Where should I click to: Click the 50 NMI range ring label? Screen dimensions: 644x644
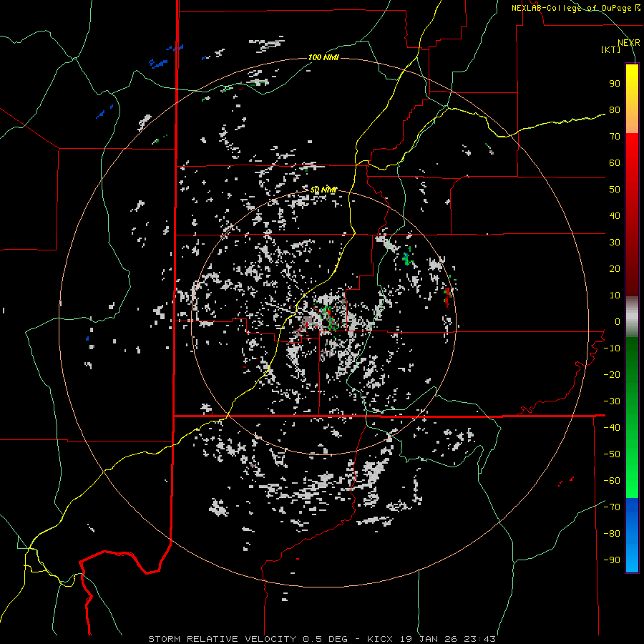(323, 190)
